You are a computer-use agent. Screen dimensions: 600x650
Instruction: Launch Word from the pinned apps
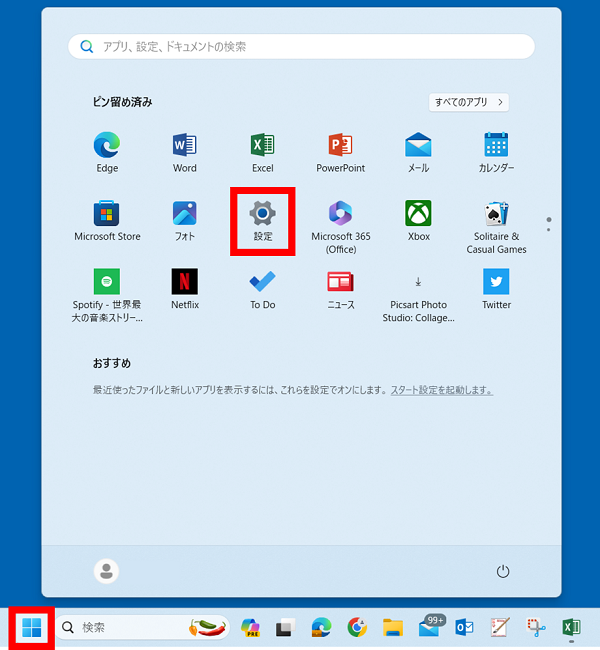click(185, 152)
